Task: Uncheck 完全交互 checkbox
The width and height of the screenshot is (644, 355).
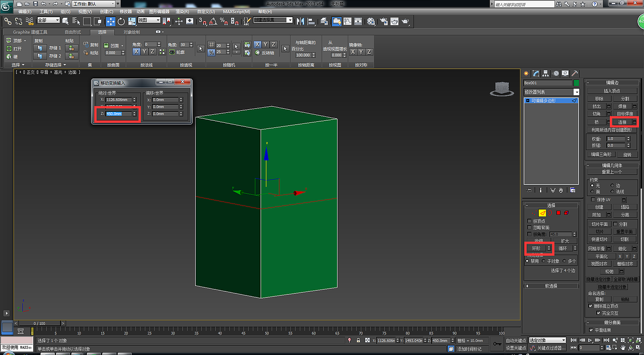Action: click(x=598, y=313)
